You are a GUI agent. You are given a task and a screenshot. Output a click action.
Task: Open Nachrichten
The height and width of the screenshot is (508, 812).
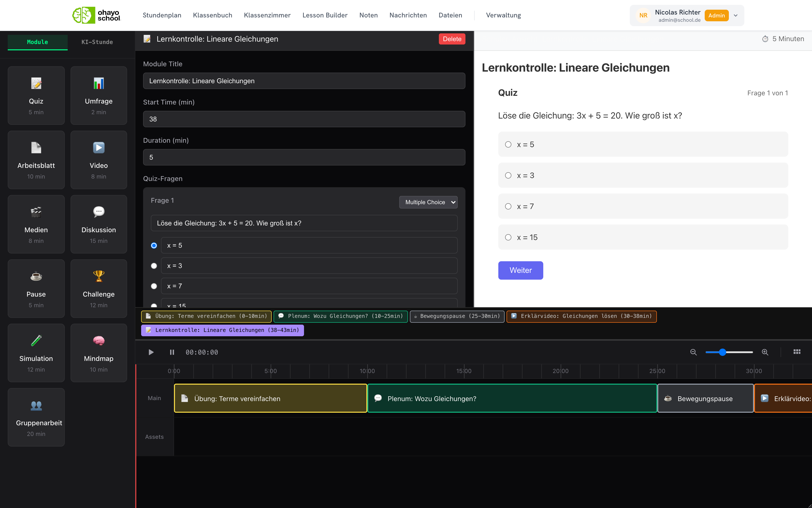[x=408, y=15]
